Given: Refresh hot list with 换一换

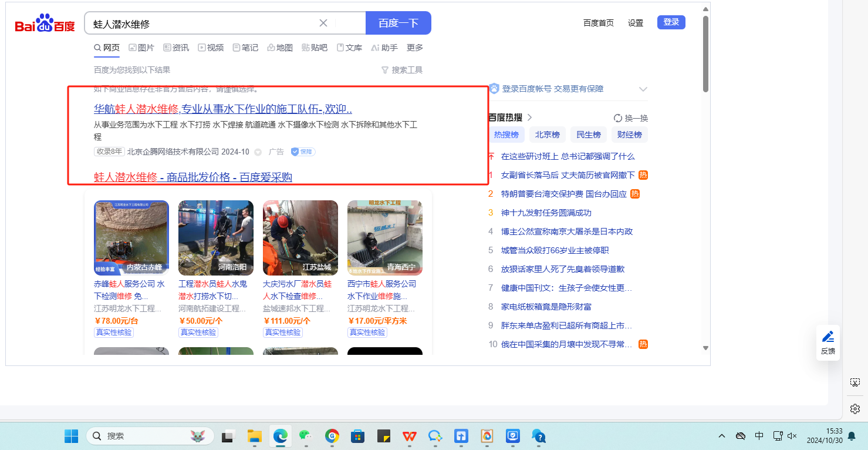Looking at the screenshot, I should [631, 117].
